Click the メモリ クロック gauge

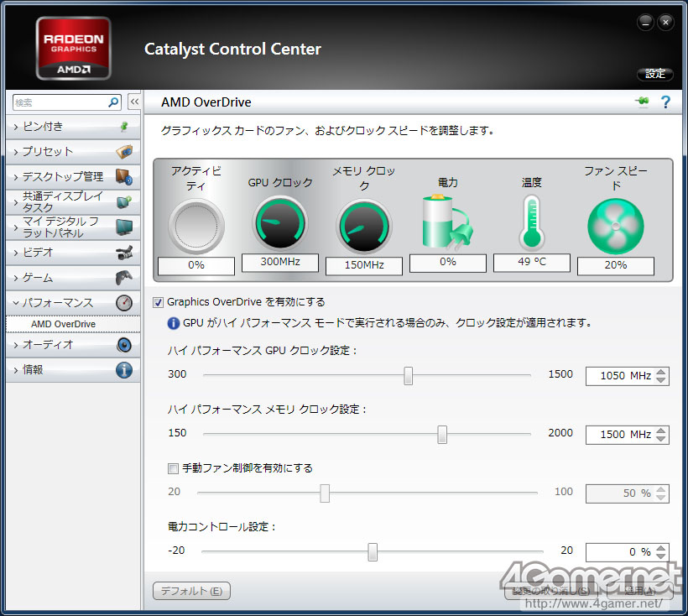(364, 227)
